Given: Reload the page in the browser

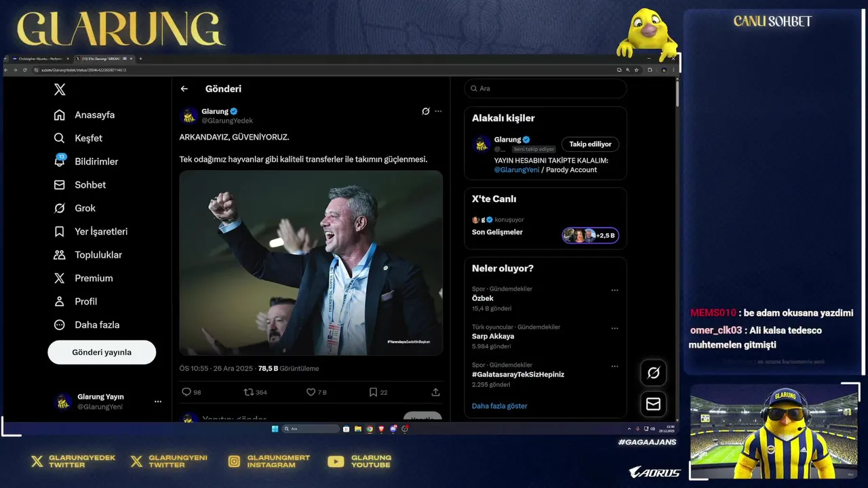Looking at the screenshot, I should pos(25,70).
